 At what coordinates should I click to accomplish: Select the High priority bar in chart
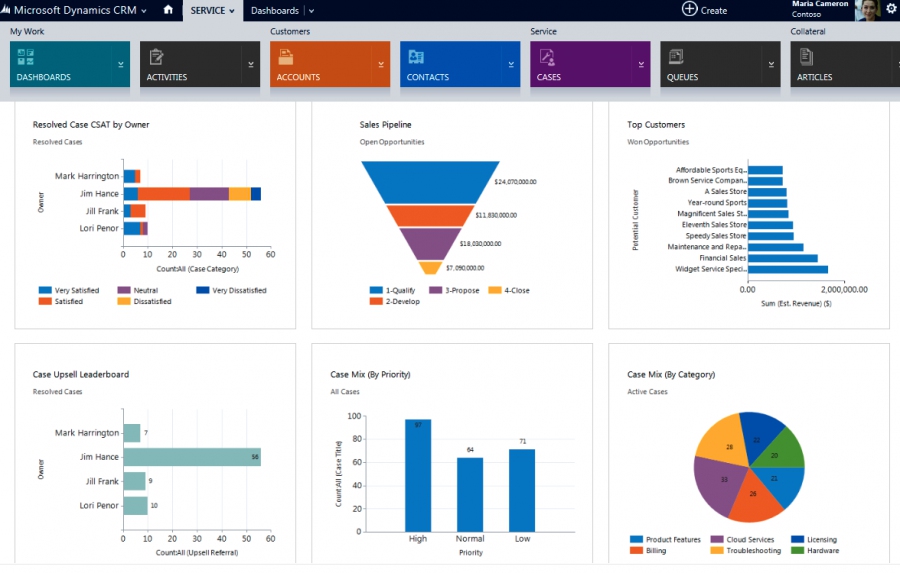418,475
